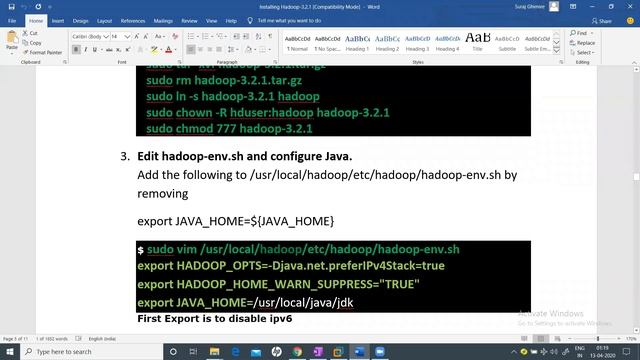Increase the font size
The width and height of the screenshot is (640, 360).
[x=137, y=37]
